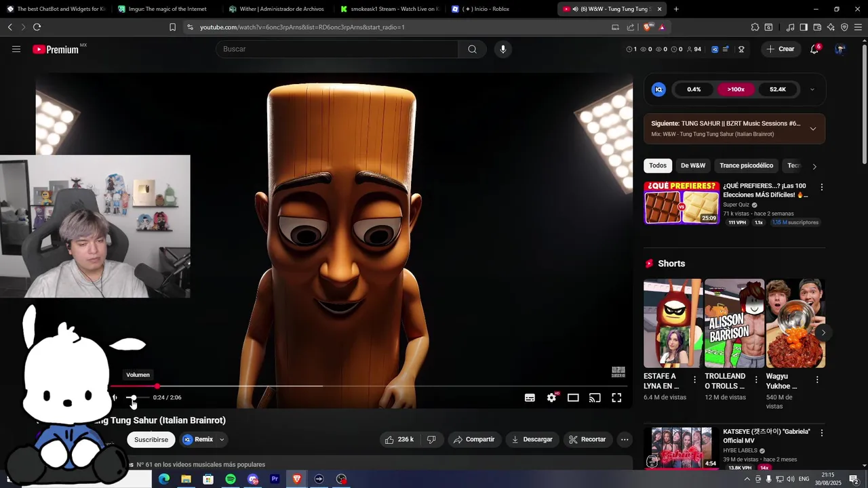Dislike the video with thumbs-down
Screen dimensions: 868x488
click(x=431, y=439)
